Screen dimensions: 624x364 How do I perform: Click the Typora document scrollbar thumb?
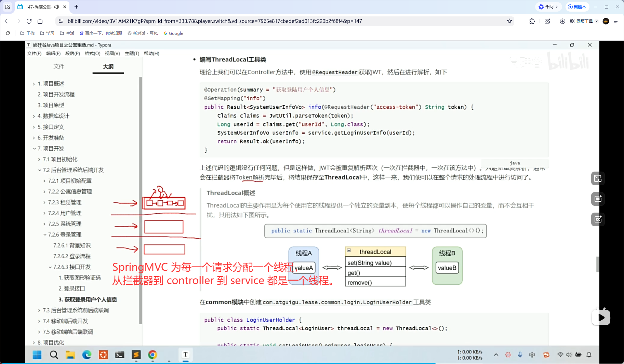(598, 265)
